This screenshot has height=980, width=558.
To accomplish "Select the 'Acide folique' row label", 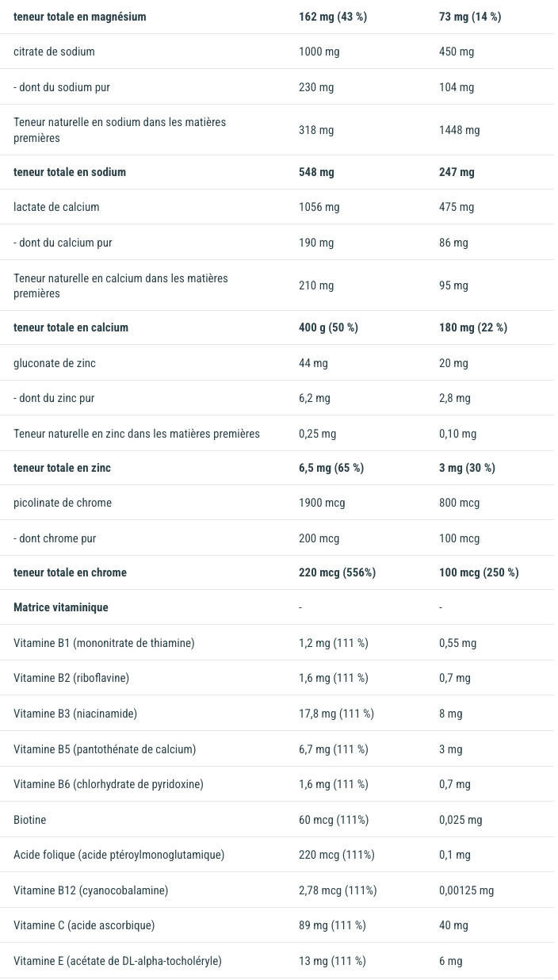I will pyautogui.click(x=119, y=855).
